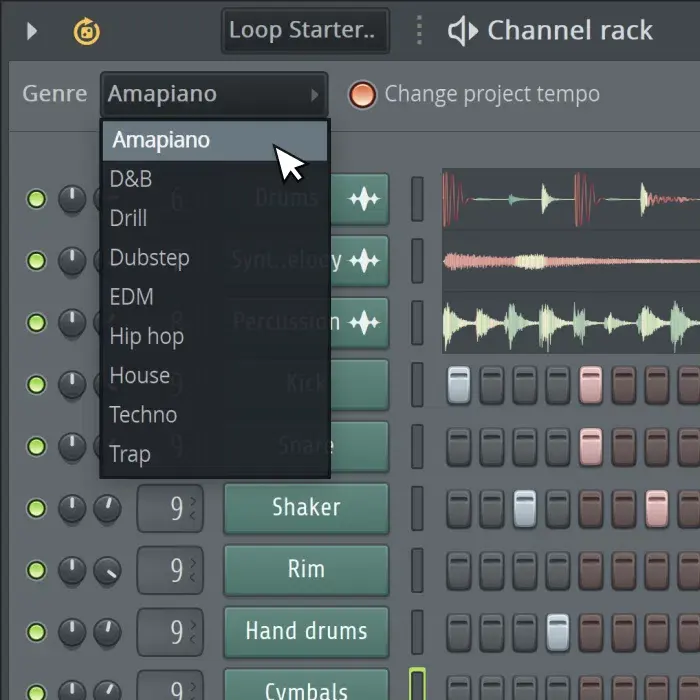Click the Synth melody channel waveform icon
The width and height of the screenshot is (700, 700).
coord(364,261)
